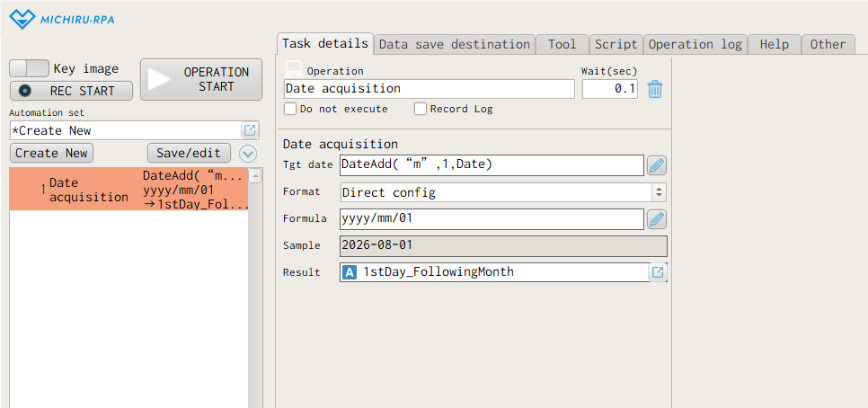
Task: Check the Do not execute box
Action: [x=290, y=109]
